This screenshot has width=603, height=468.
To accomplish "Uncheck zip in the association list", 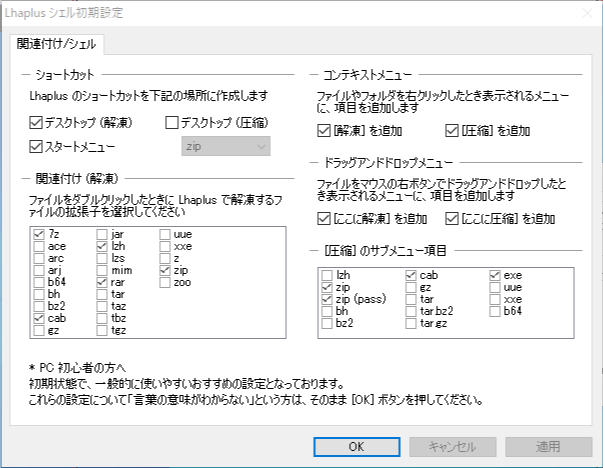I will (x=165, y=270).
